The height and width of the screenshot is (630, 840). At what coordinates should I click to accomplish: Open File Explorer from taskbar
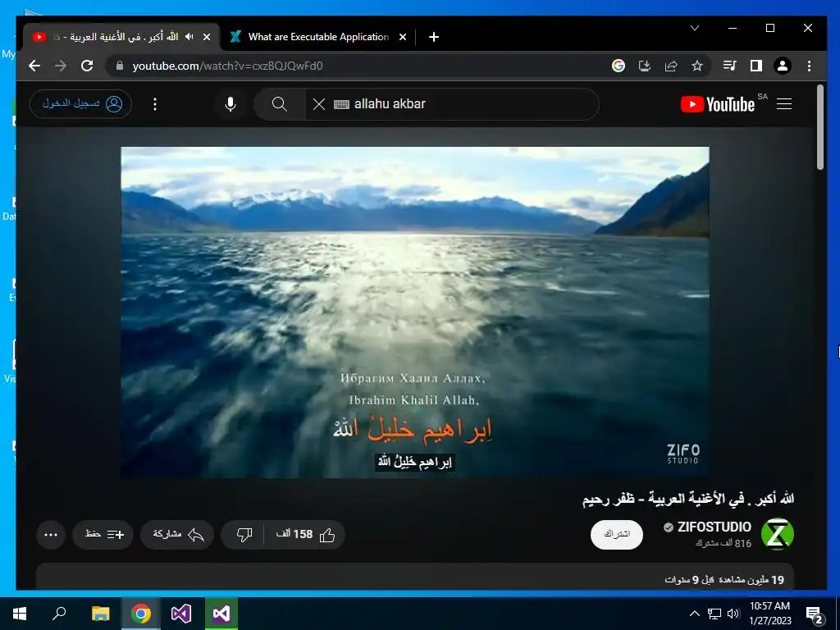(x=100, y=614)
